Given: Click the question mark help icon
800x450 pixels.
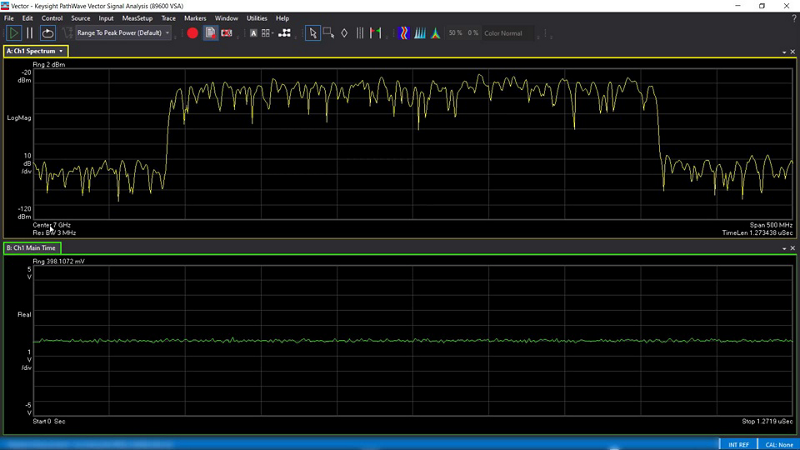Looking at the screenshot, I should pyautogui.click(x=793, y=18).
